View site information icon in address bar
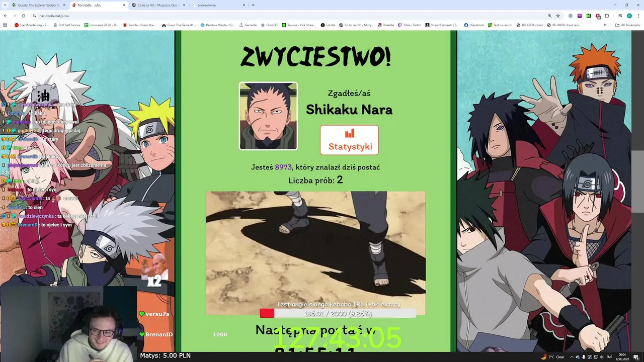The height and width of the screenshot is (362, 644). 34,16
